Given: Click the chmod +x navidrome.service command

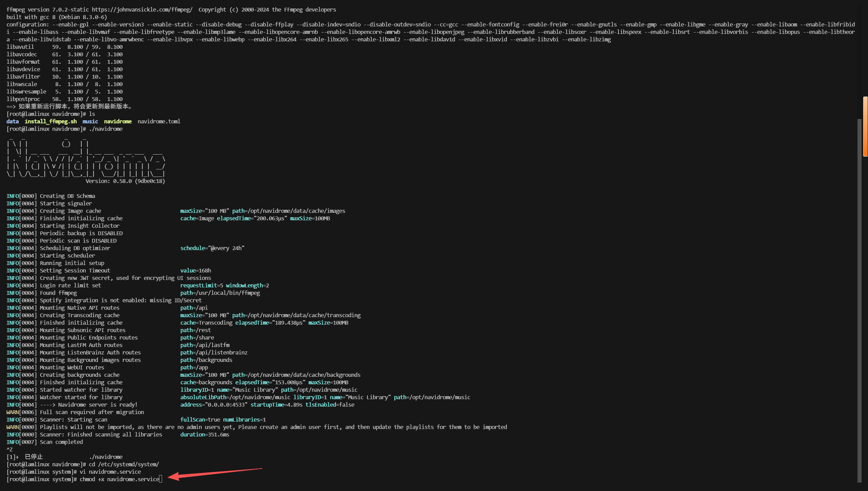Looking at the screenshot, I should click(119, 479).
